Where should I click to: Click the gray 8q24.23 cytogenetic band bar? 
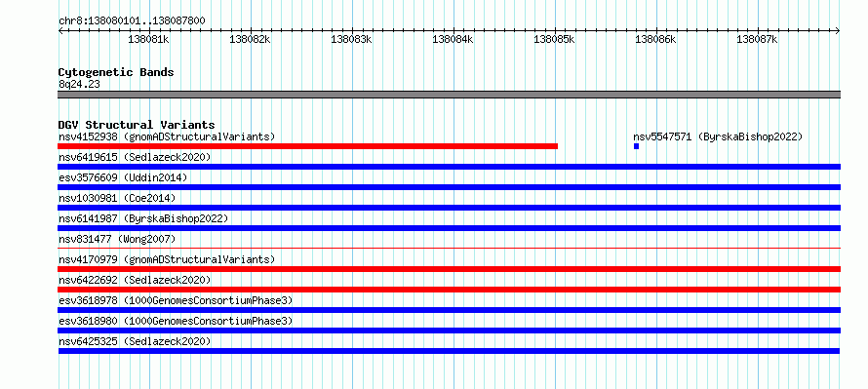[449, 95]
